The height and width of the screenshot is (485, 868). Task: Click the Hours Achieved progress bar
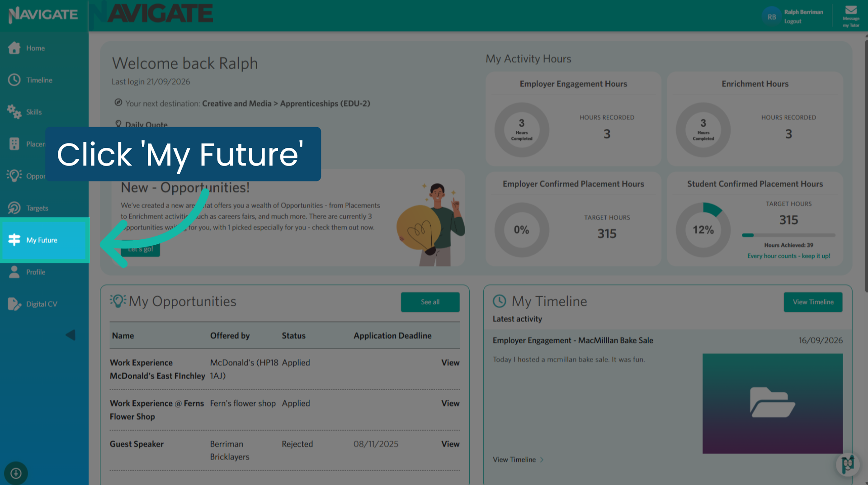click(788, 235)
